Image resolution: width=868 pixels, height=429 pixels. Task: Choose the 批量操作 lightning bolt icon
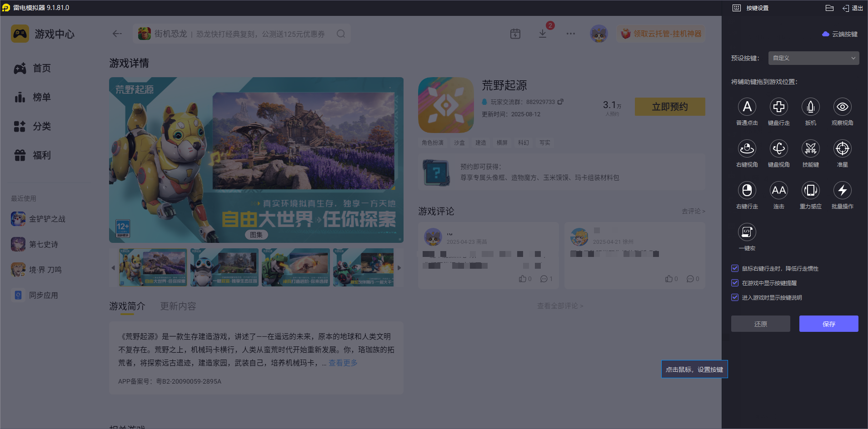point(842,191)
